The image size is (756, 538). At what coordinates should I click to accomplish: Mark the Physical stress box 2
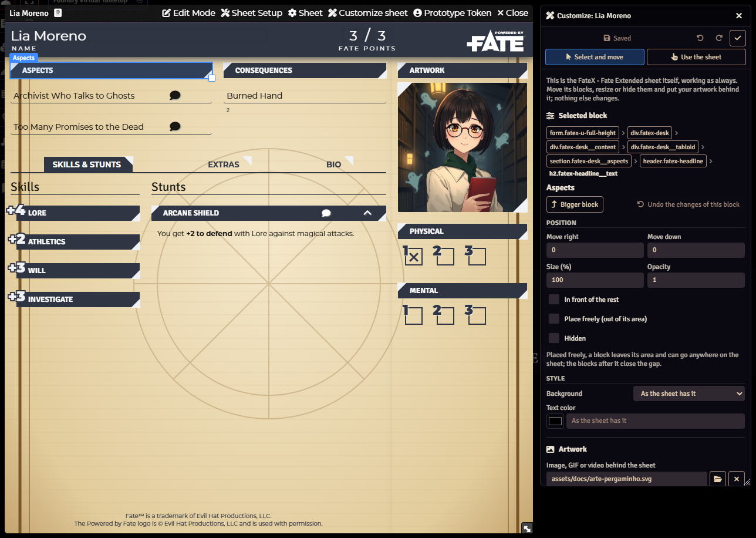pyautogui.click(x=446, y=257)
